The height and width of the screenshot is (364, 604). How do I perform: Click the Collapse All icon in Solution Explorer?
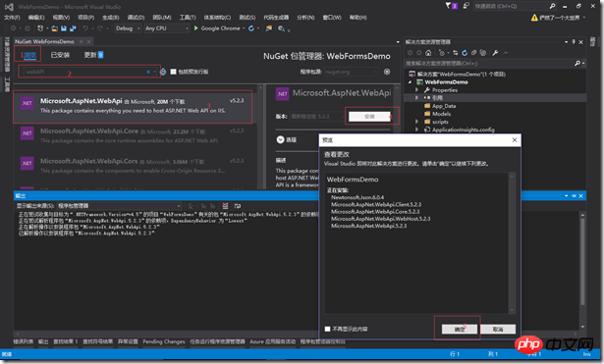coord(473,53)
